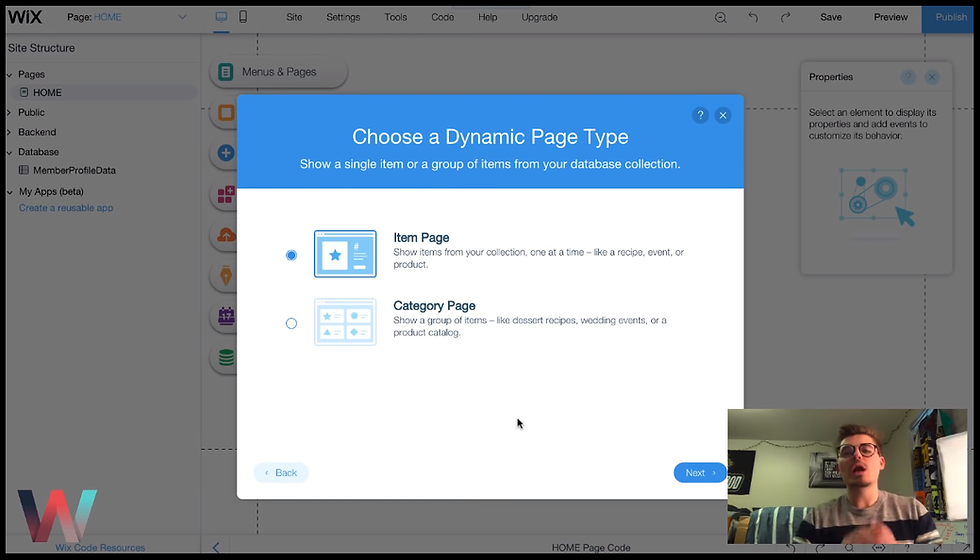Open the Upgrade menu

[539, 17]
